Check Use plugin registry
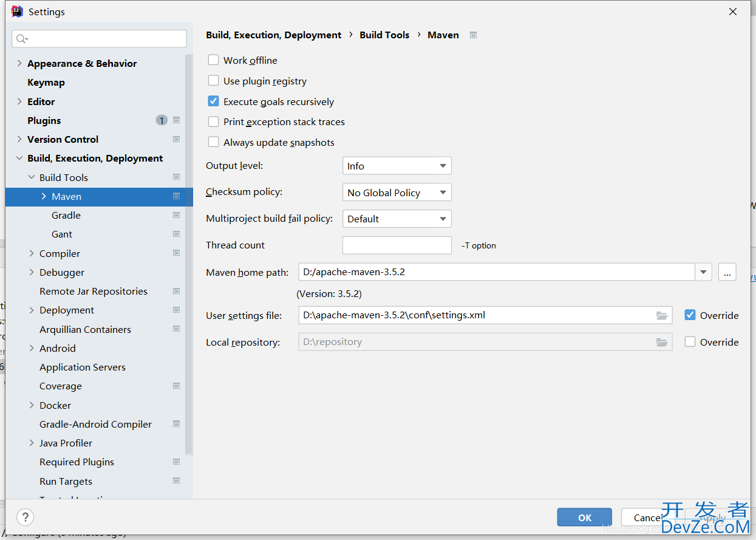The height and width of the screenshot is (540, 756). point(213,81)
